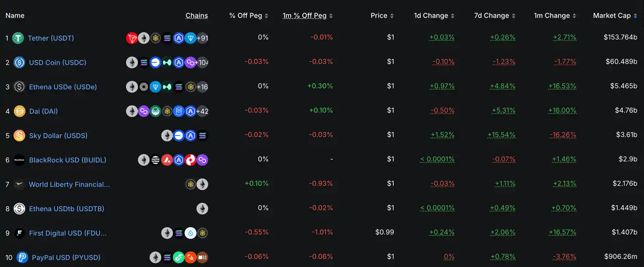The image size is (644, 267).
Task: Open the USD Coin (USDC) link
Action: point(57,62)
